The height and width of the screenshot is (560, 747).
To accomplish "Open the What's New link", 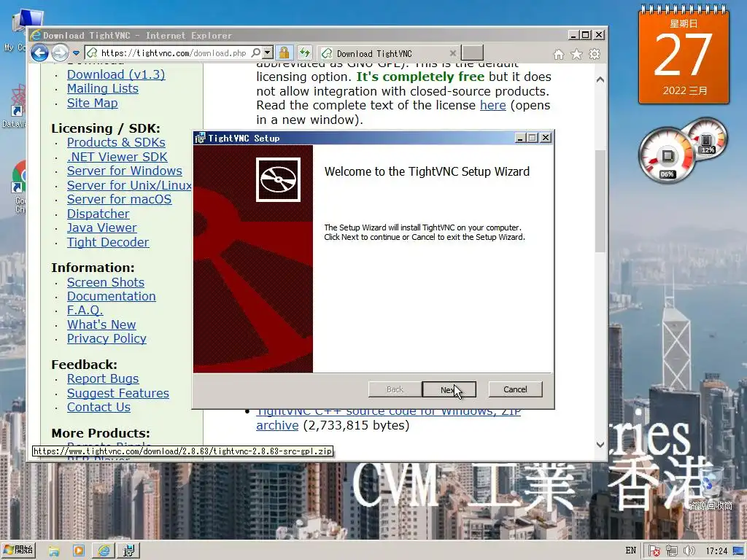I will click(101, 324).
